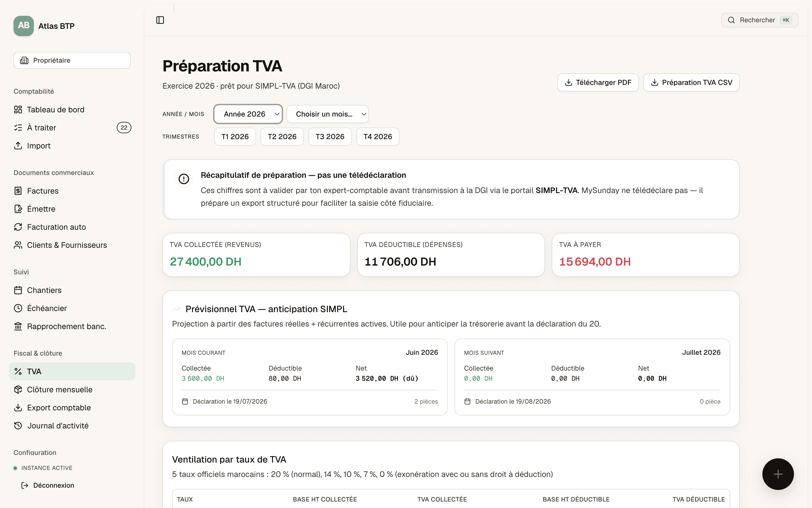Click the Clôture mensuelle box icon
The height and width of the screenshot is (508, 812).
point(18,389)
